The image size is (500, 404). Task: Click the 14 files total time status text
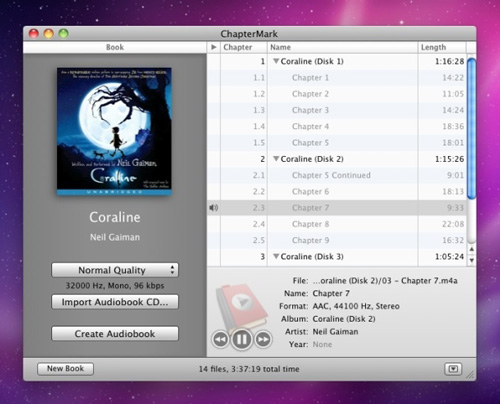click(x=249, y=369)
